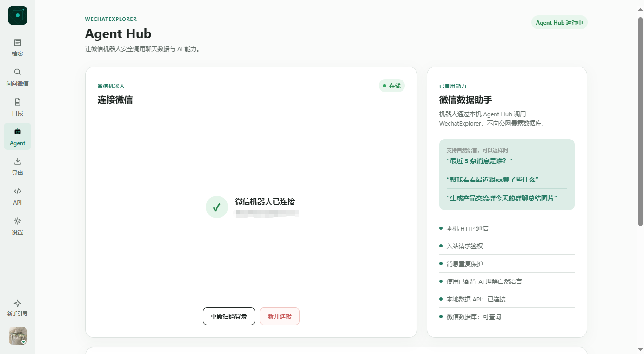The image size is (644, 354).
Task: Click the user avatar thumbnail
Action: (x=18, y=336)
